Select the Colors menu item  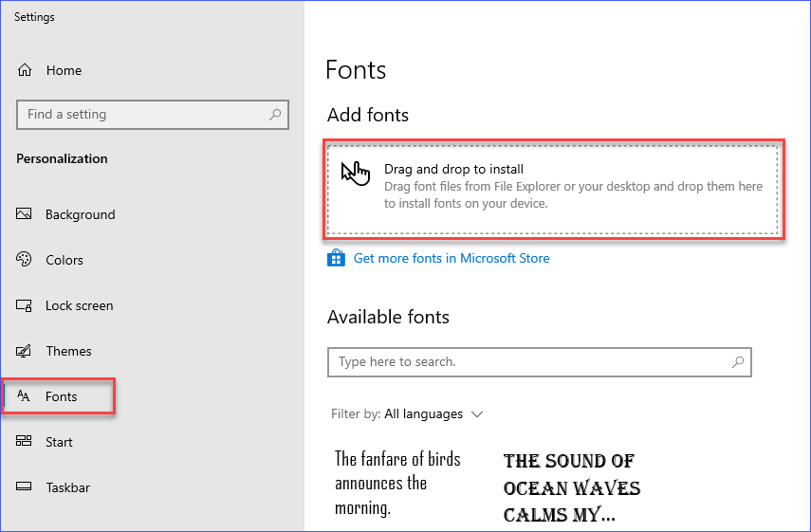65,260
